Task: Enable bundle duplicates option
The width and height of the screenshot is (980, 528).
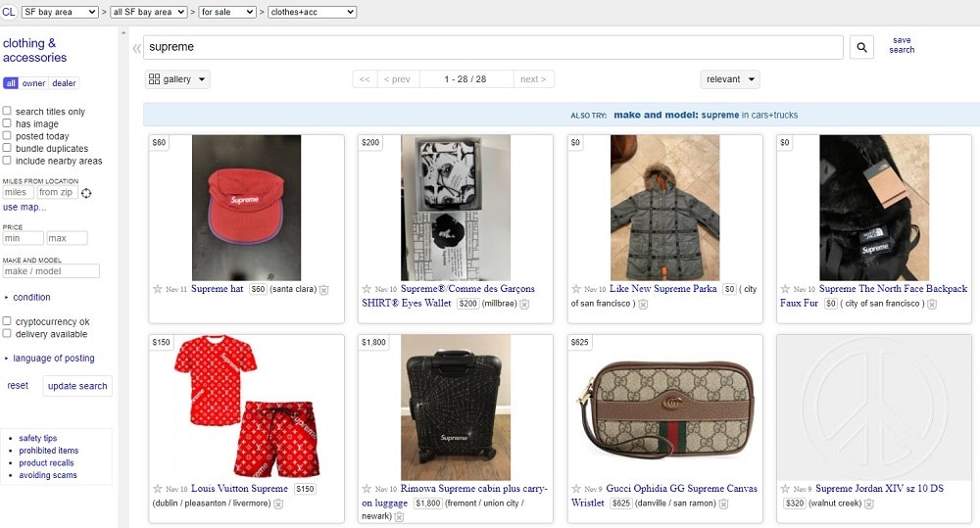Action: click(7, 148)
